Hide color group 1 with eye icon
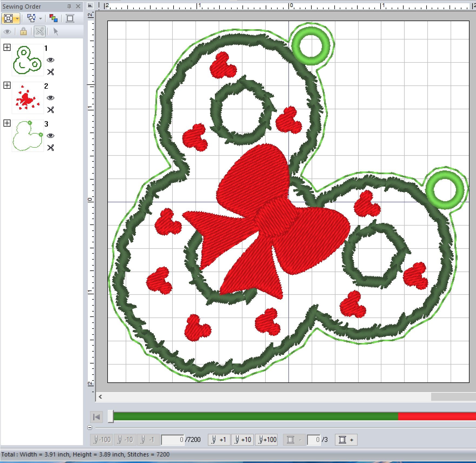The image size is (476, 463). point(51,60)
